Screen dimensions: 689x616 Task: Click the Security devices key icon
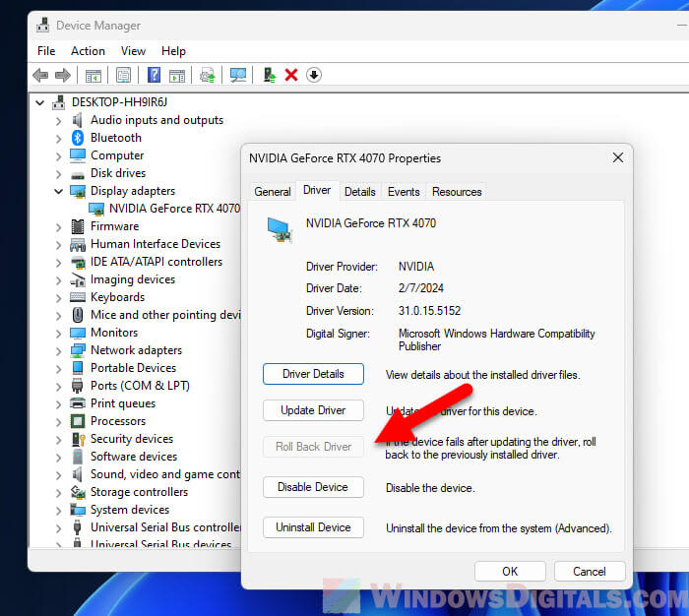point(78,439)
